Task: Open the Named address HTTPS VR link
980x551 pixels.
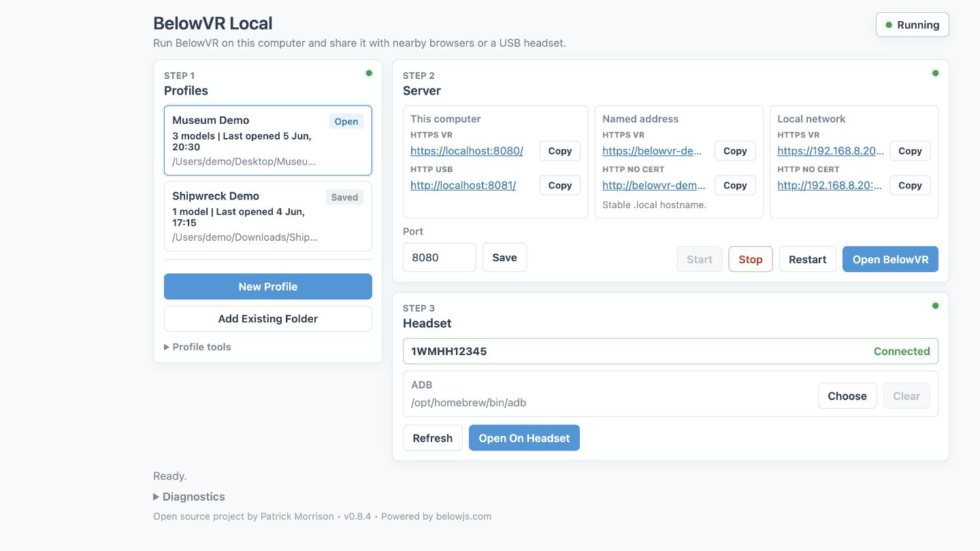Action: [652, 151]
